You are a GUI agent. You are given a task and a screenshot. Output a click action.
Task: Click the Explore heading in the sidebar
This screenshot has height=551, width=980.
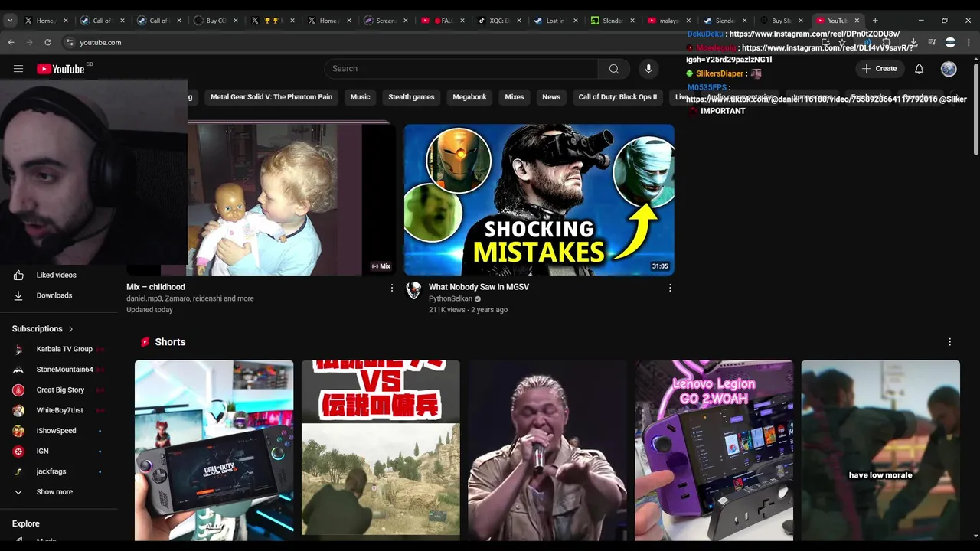pos(25,523)
